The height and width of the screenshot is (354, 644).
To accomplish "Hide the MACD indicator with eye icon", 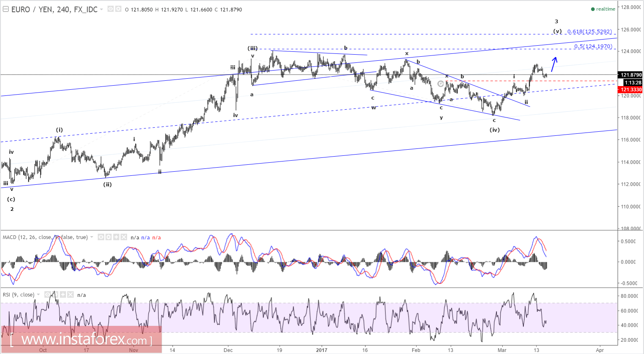I will 101,237.
